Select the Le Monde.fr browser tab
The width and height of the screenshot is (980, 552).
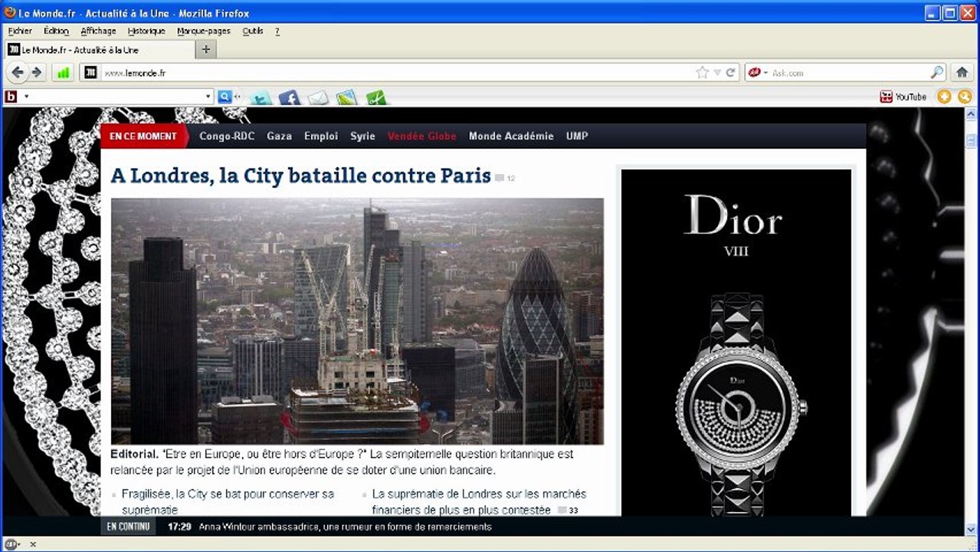click(99, 50)
